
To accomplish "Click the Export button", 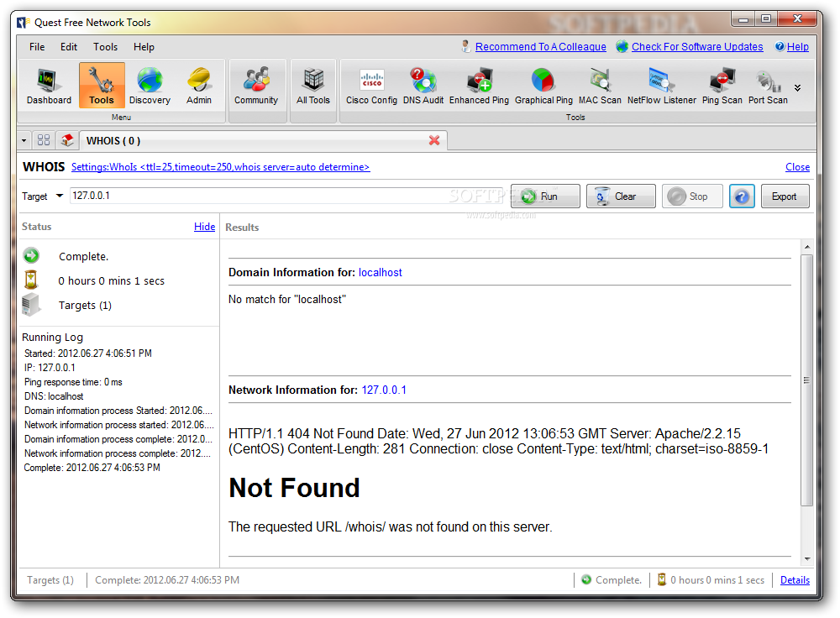I will tap(785, 196).
